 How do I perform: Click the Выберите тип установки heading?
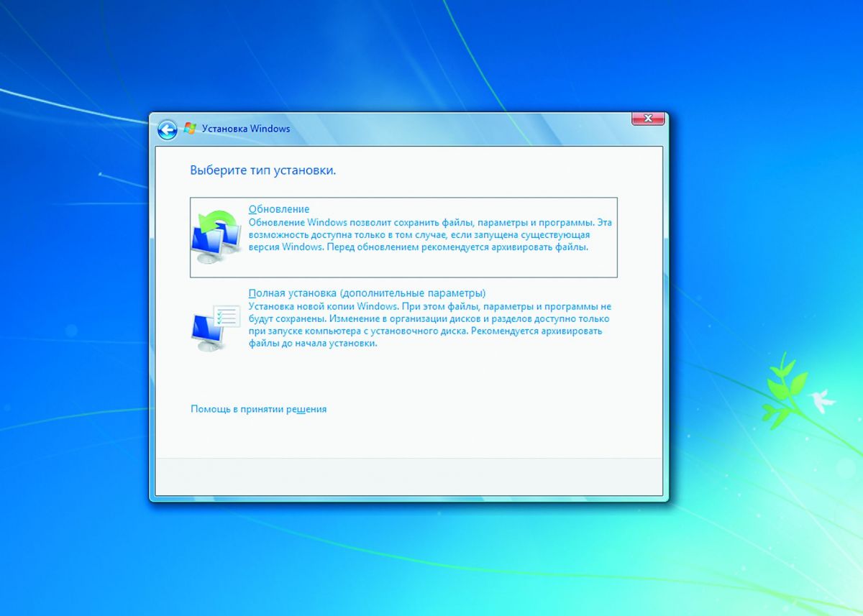pyautogui.click(x=263, y=171)
